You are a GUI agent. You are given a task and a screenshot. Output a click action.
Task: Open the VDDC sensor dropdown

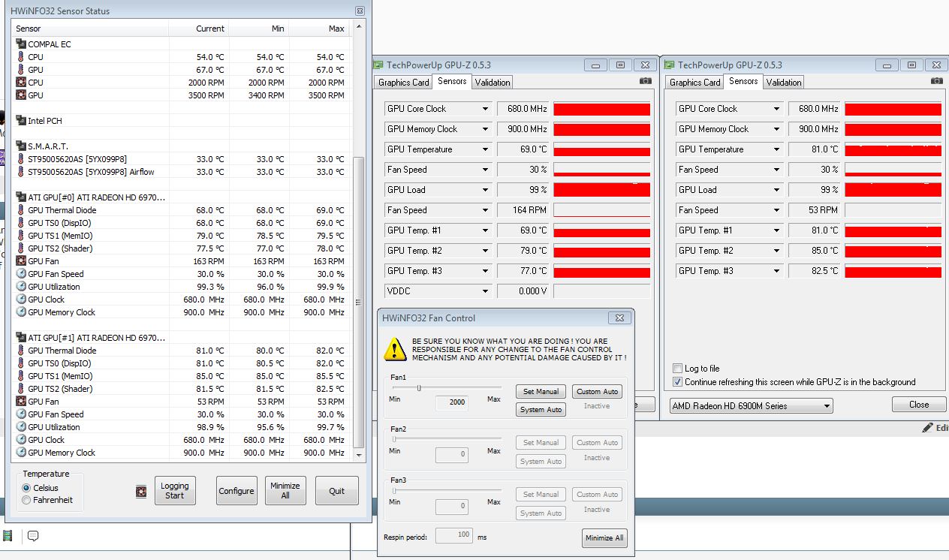[485, 291]
